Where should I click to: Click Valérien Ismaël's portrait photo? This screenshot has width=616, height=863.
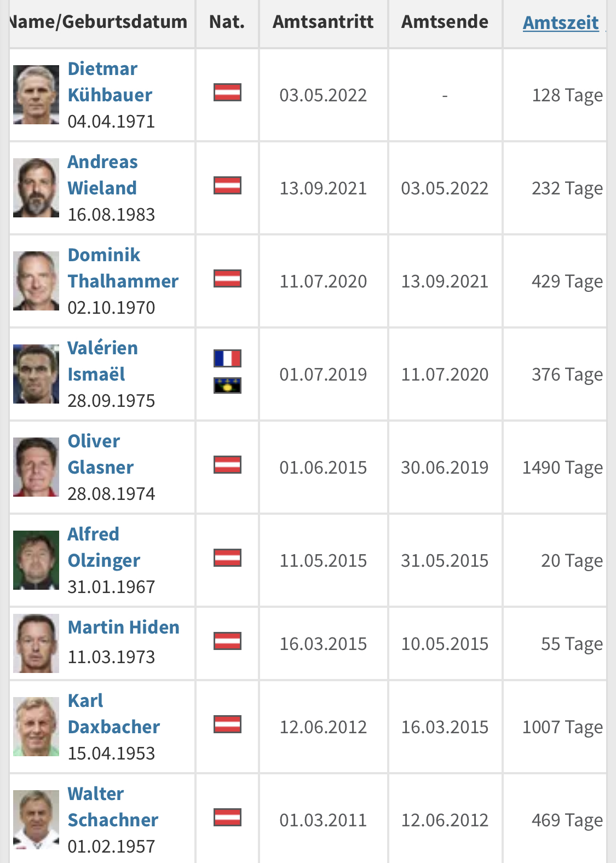click(x=36, y=374)
